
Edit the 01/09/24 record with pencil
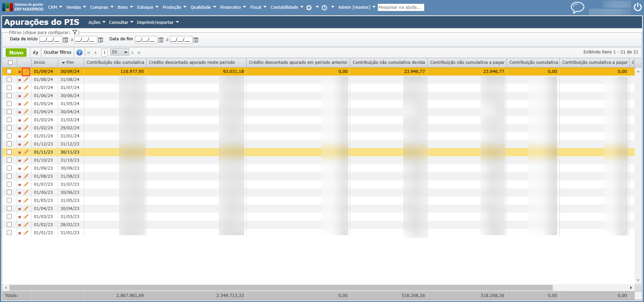pos(26,72)
